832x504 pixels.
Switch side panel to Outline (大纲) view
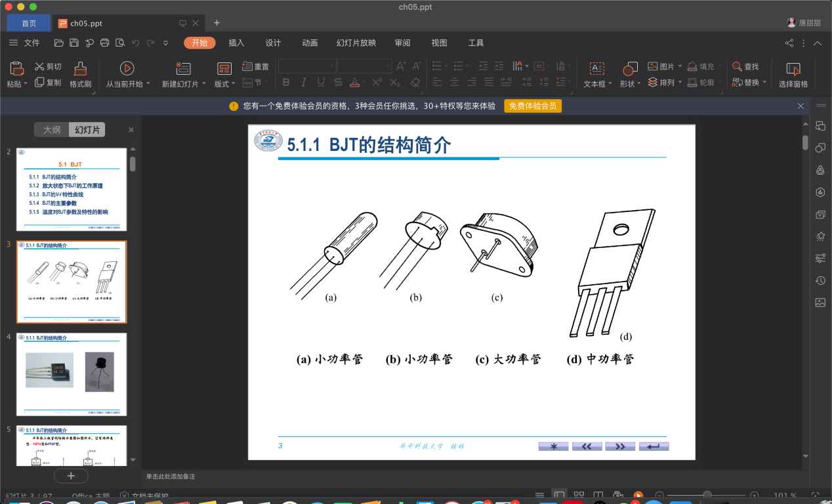pyautogui.click(x=52, y=130)
